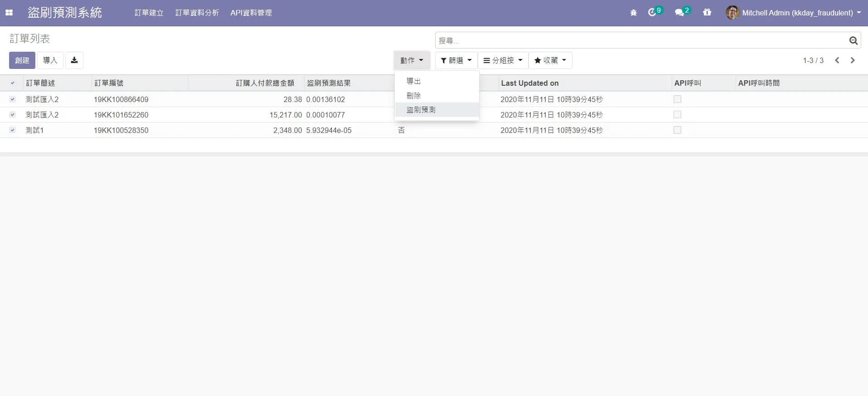Image resolution: width=868 pixels, height=396 pixels.
Task: Toggle API呼叫 checkbox for order 19KK100866409
Action: 677,99
